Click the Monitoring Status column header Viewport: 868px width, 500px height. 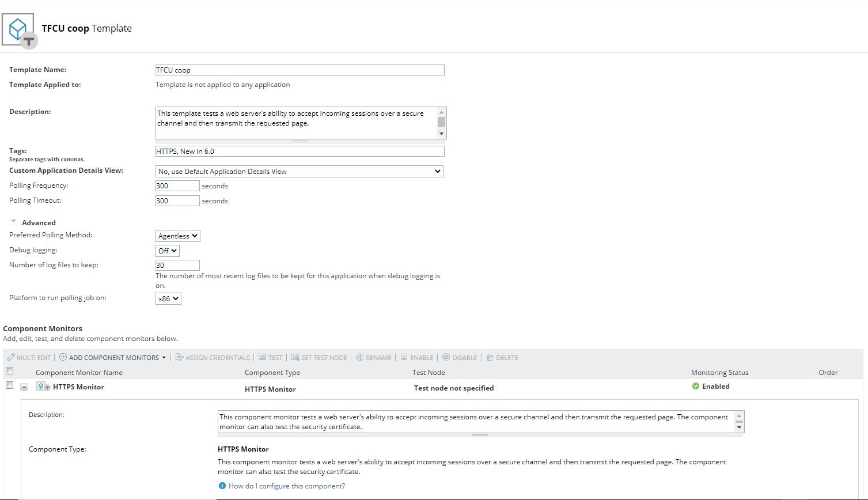tap(720, 372)
